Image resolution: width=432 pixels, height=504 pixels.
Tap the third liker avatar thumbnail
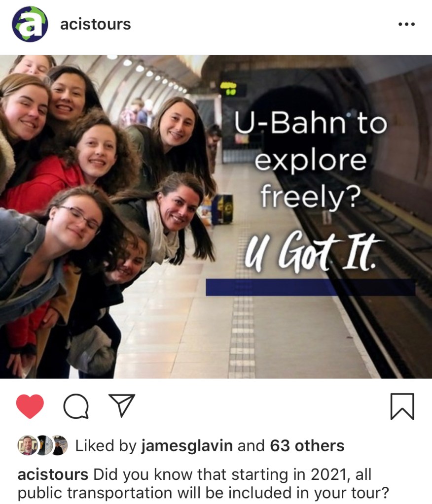59,445
